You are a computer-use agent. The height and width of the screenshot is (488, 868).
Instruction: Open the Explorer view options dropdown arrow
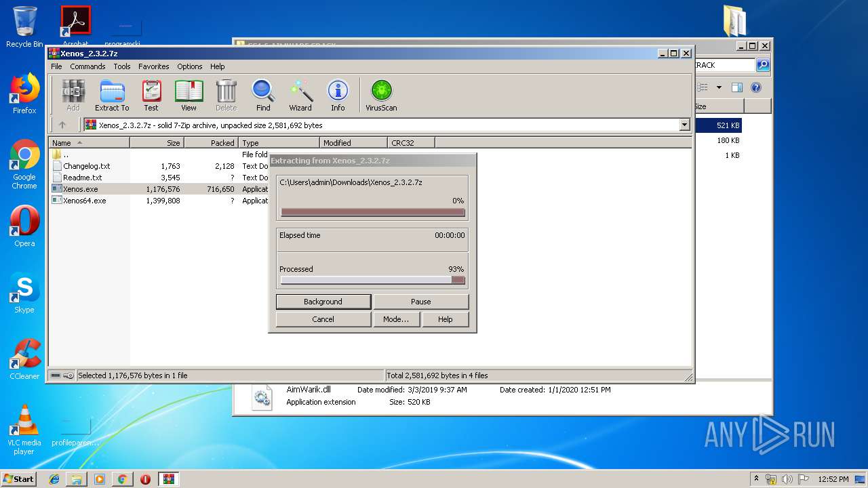coord(719,87)
